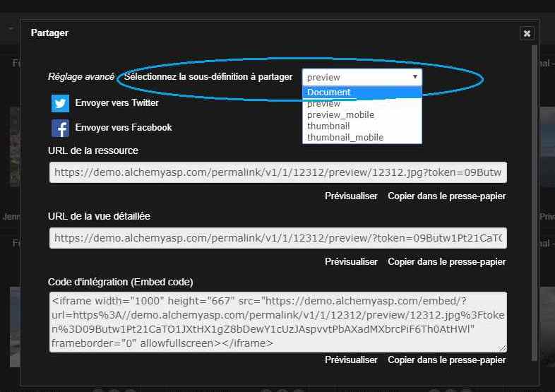Screen dimensions: 555x392
Task: Close the Partager dialog
Action: pos(527,33)
